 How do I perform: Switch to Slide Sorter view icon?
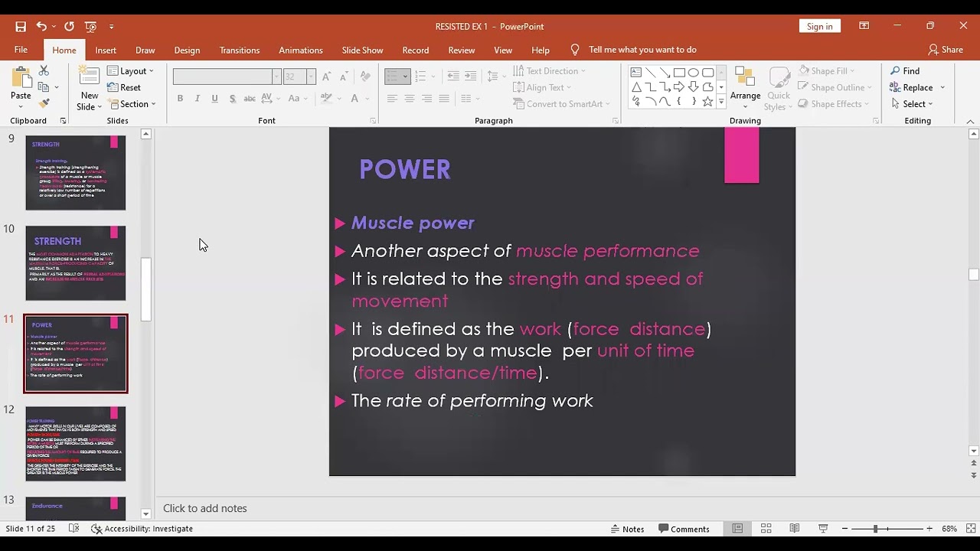coord(766,529)
